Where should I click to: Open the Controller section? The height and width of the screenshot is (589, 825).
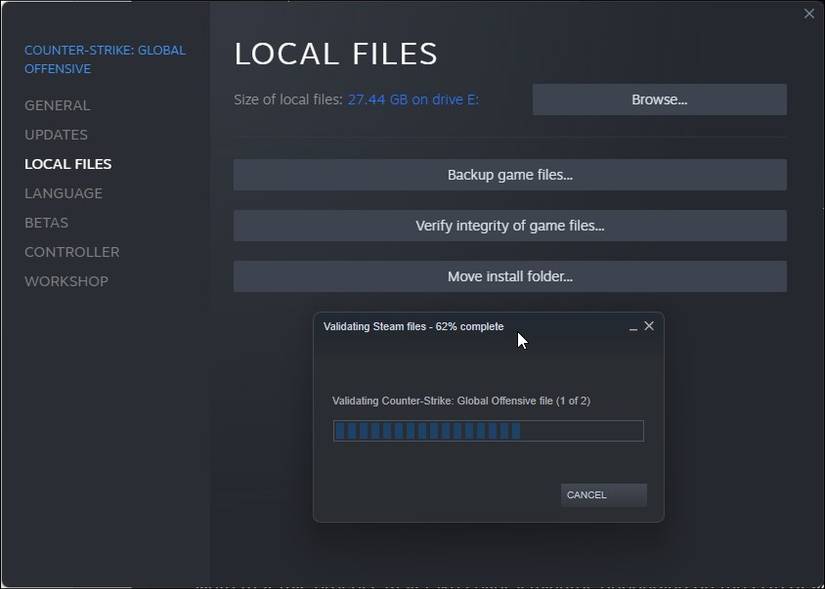[72, 252]
